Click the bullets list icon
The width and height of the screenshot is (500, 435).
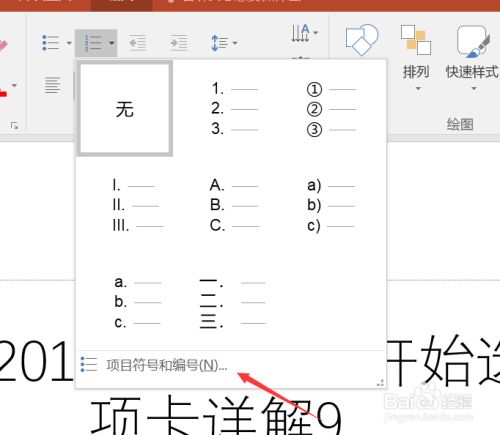pos(51,43)
